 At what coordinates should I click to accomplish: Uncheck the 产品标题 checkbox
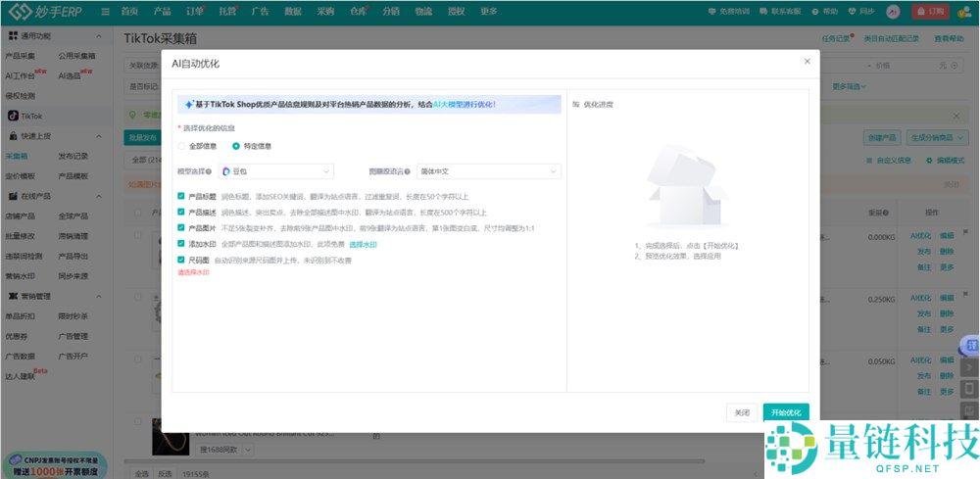(x=181, y=196)
